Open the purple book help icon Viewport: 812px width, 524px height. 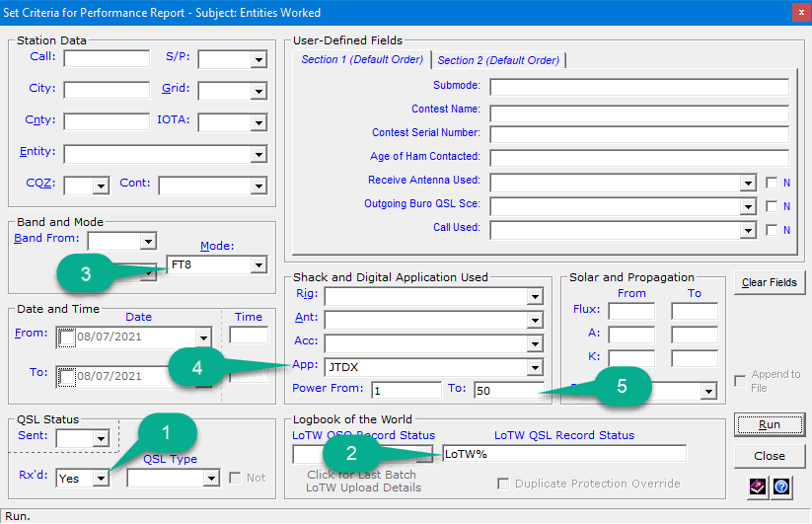(x=758, y=487)
